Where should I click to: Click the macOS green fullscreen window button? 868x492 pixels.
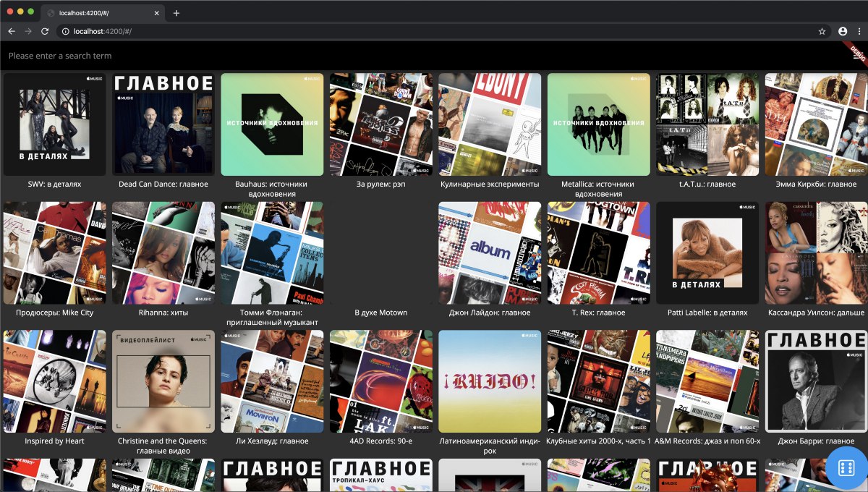pyautogui.click(x=30, y=12)
